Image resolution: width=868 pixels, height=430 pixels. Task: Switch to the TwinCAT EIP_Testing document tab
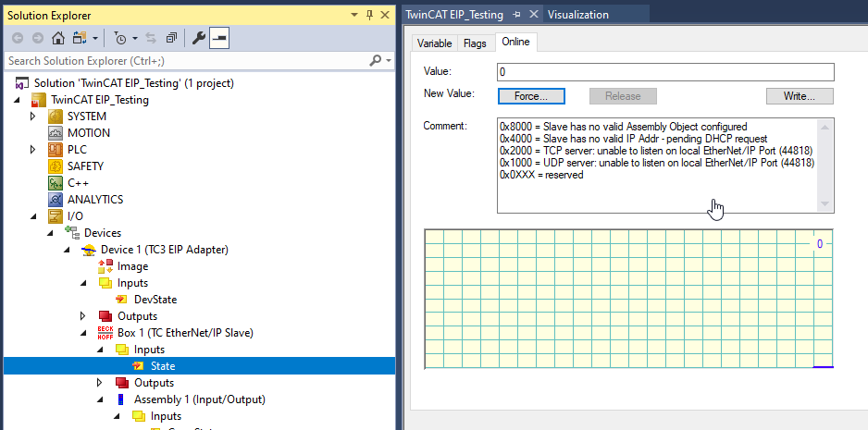pyautogui.click(x=454, y=15)
